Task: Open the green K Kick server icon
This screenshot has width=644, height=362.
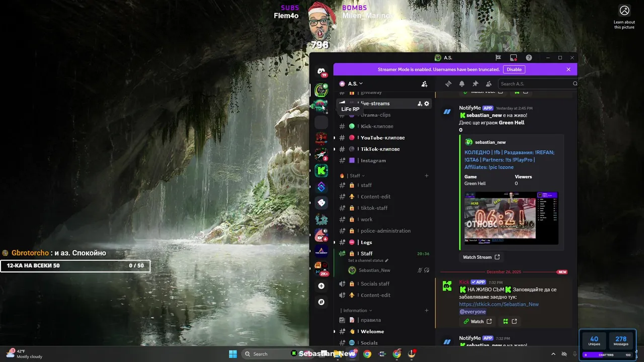Action: 321,170
